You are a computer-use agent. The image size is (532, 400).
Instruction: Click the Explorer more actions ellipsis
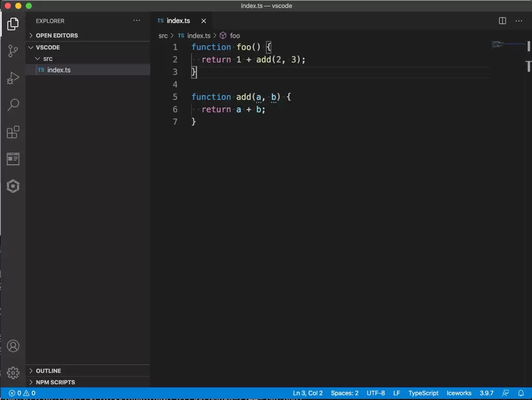(x=137, y=21)
